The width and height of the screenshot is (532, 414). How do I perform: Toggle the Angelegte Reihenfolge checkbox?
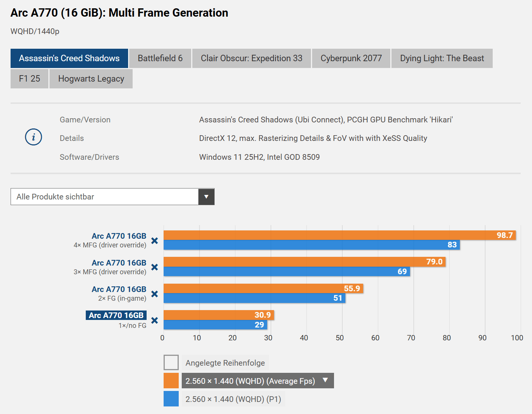tap(171, 363)
